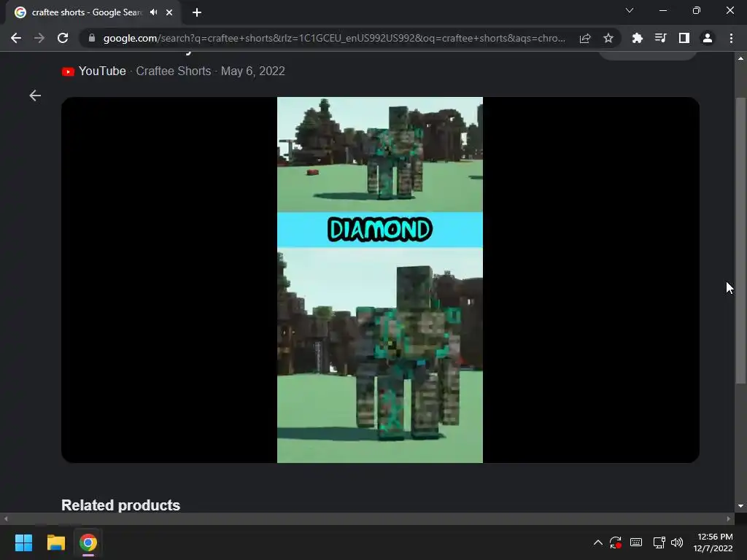Viewport: 747px width, 560px height.
Task: Open File Explorer from the taskbar
Action: point(55,542)
